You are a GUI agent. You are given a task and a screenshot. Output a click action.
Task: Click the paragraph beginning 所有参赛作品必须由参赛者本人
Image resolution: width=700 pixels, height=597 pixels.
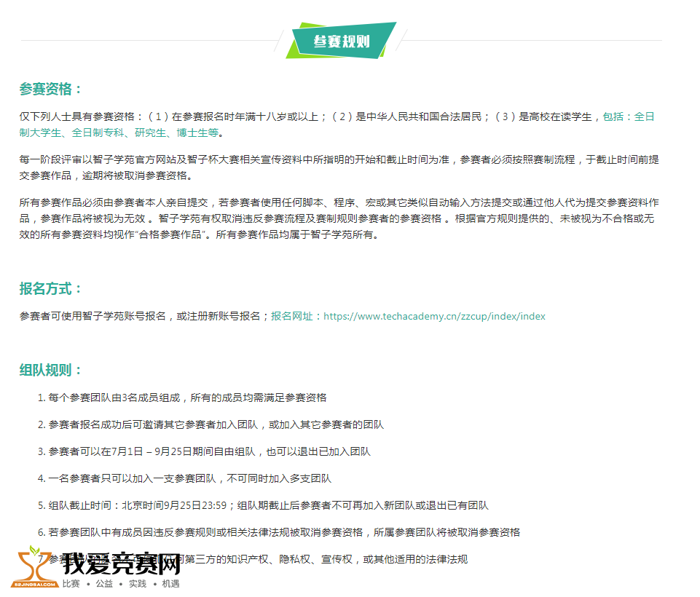tap(339, 218)
